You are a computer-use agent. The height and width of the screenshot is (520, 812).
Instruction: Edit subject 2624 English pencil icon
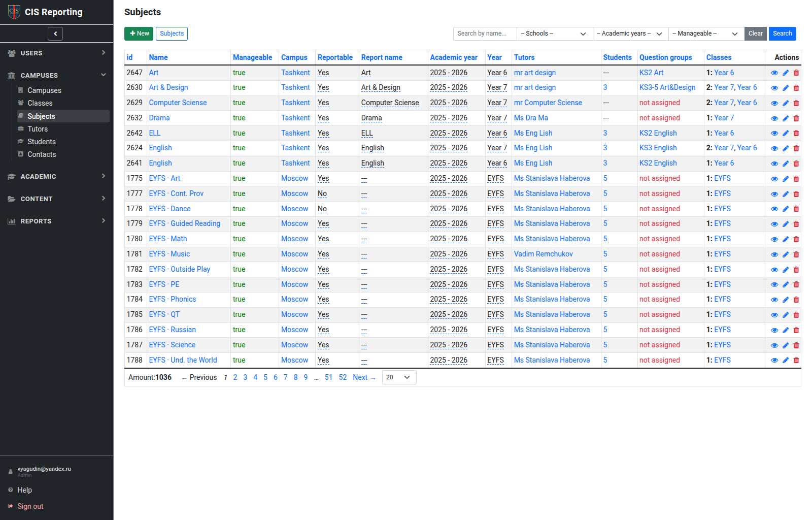click(x=786, y=148)
